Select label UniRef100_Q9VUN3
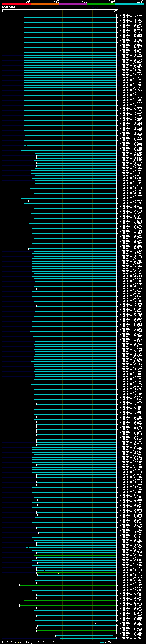The image size is (146, 644). click(x=131, y=631)
